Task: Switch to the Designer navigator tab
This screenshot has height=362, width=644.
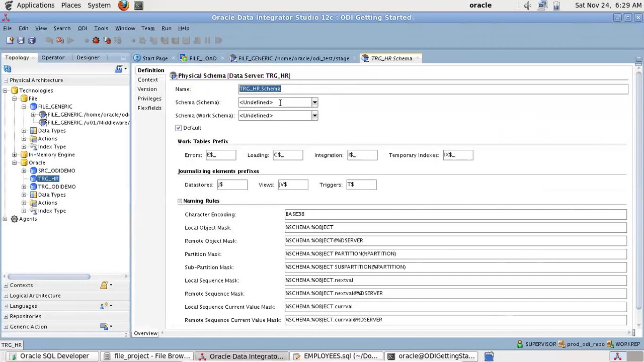Action: pos(88,58)
